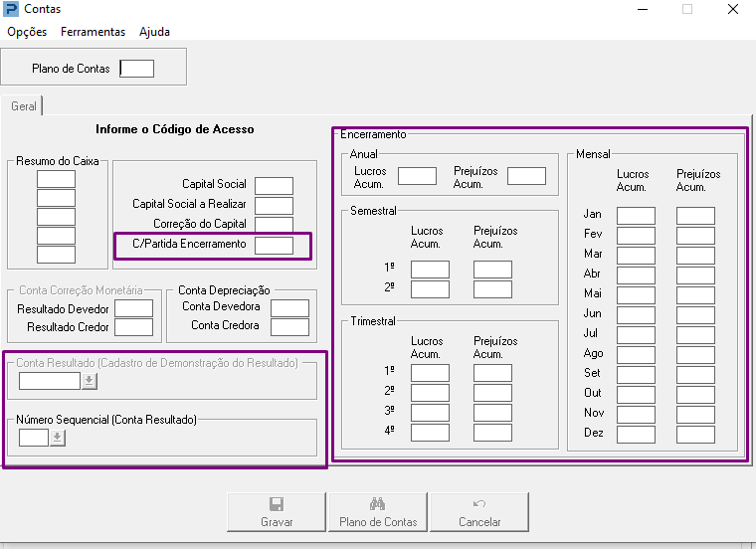This screenshot has width=756, height=549.
Task: Select the Anual Lucros Acum. field
Action: 417,176
